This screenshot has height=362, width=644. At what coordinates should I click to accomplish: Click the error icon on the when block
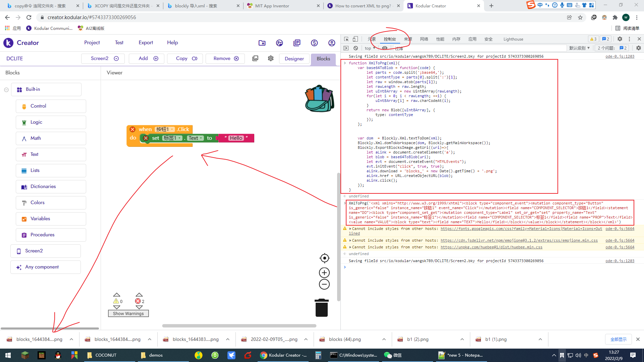132,129
